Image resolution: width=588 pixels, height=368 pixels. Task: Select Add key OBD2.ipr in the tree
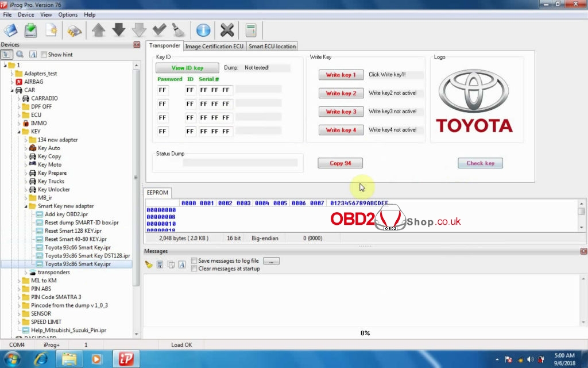[x=67, y=214]
